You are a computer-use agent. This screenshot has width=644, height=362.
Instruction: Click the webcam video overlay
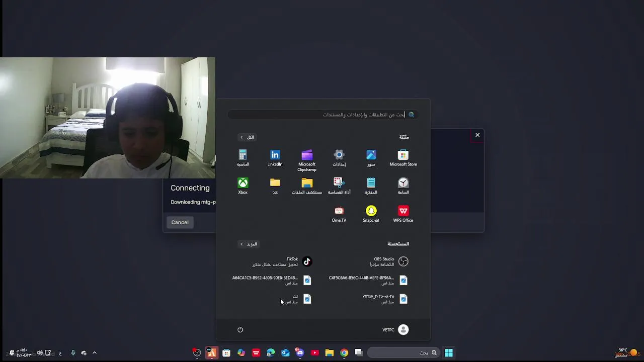[108, 118]
